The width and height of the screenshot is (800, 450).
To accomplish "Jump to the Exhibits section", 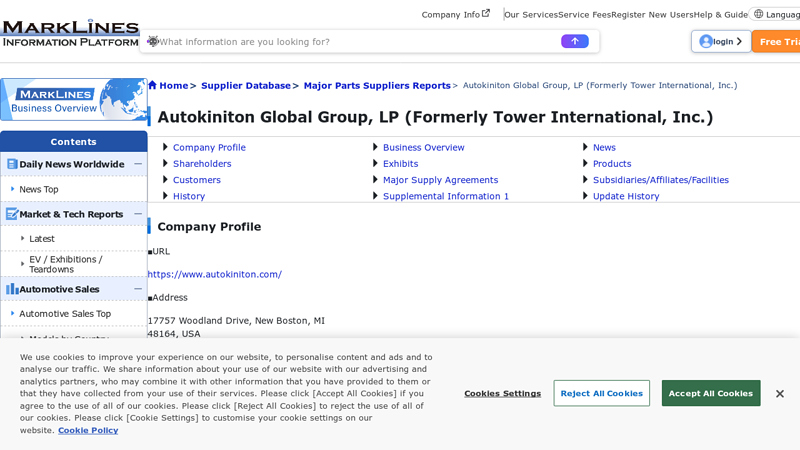I will coord(401,164).
